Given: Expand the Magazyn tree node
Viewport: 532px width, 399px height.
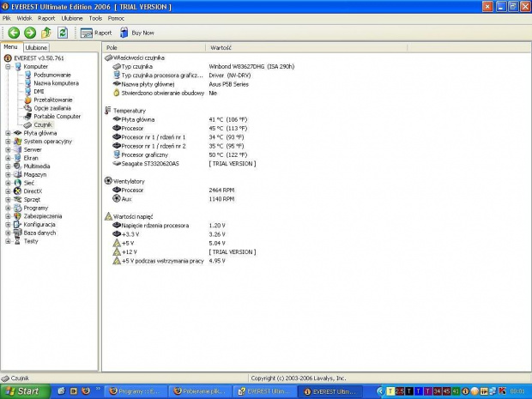Looking at the screenshot, I should [x=8, y=175].
